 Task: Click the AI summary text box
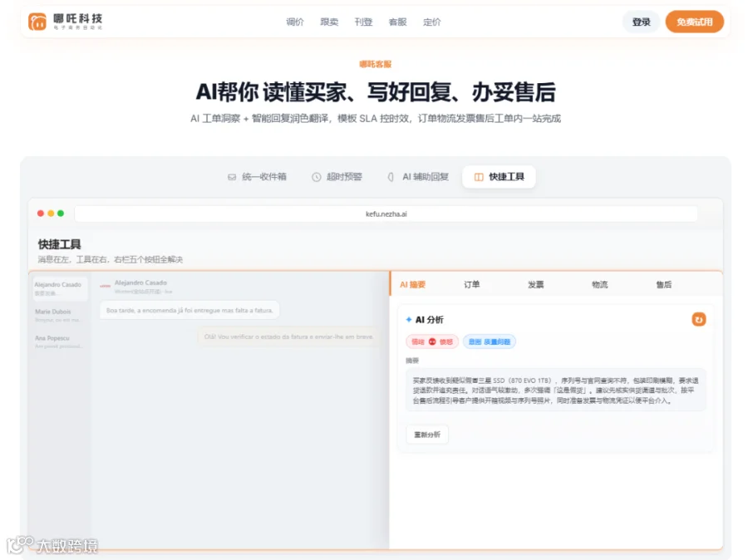(556, 391)
